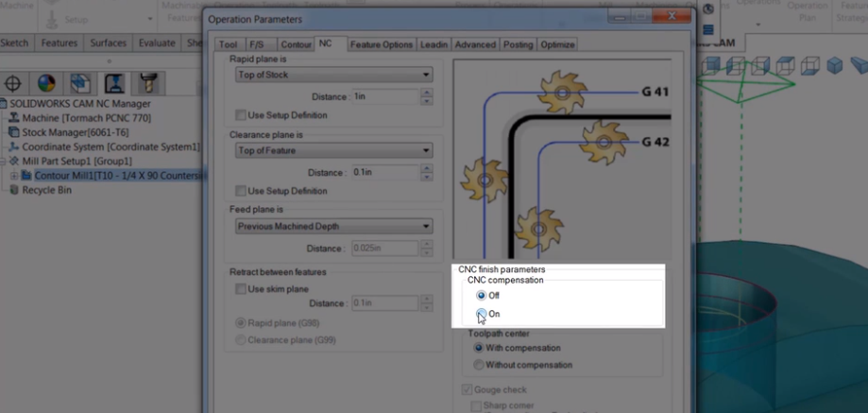Image resolution: width=868 pixels, height=413 pixels.
Task: Switch to the Tool tab
Action: coord(228,44)
